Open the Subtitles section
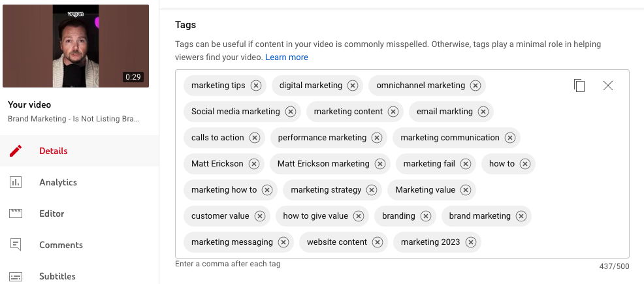 click(79, 276)
